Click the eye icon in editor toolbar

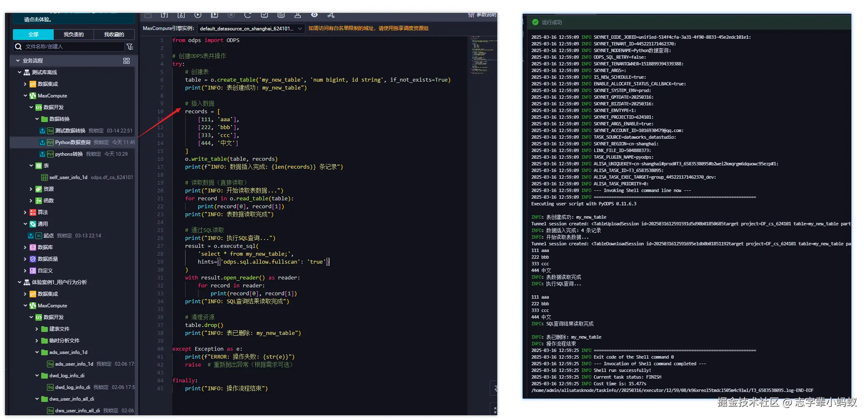pyautogui.click(x=314, y=15)
